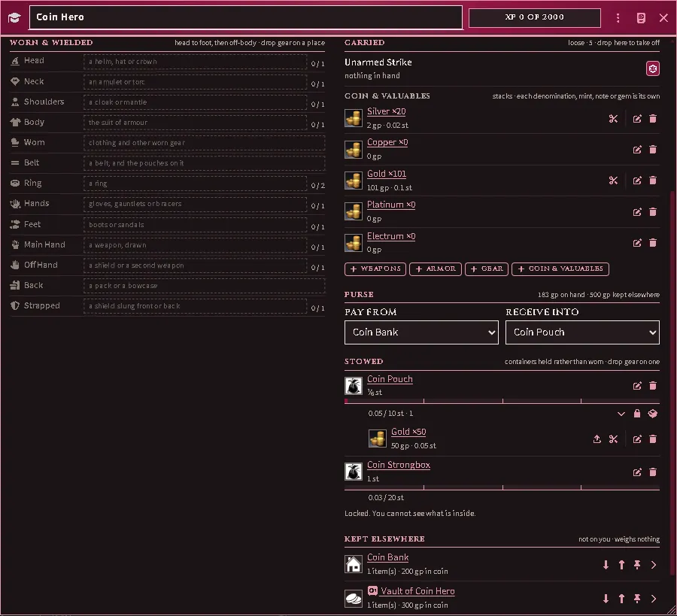The width and height of the screenshot is (677, 616).
Task: Add a Gear item
Action: [487, 269]
